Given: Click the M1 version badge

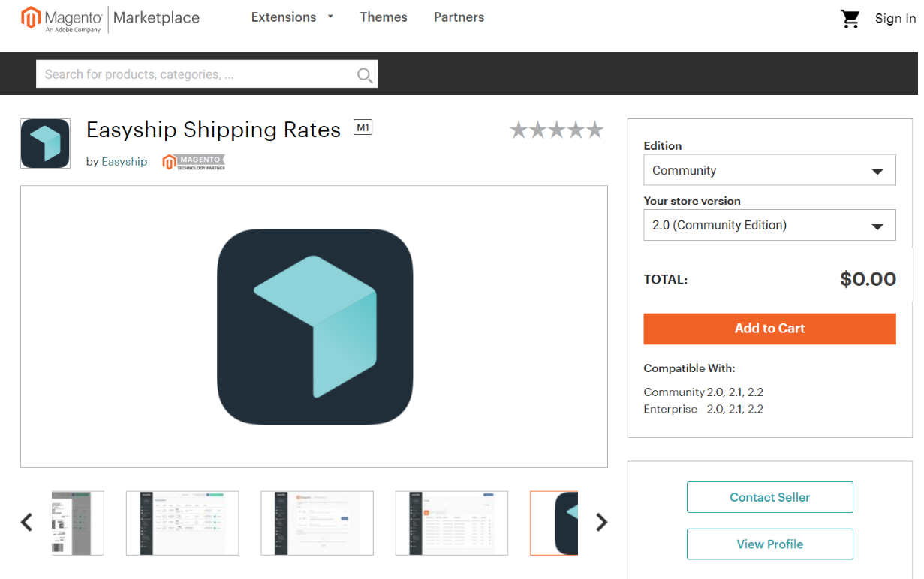Looking at the screenshot, I should coord(363,128).
